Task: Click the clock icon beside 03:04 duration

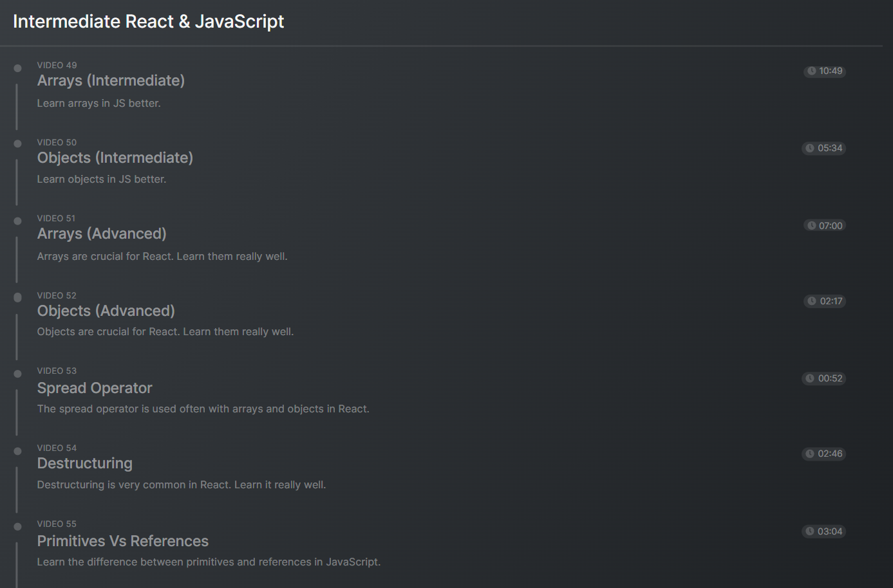Action: coord(810,531)
